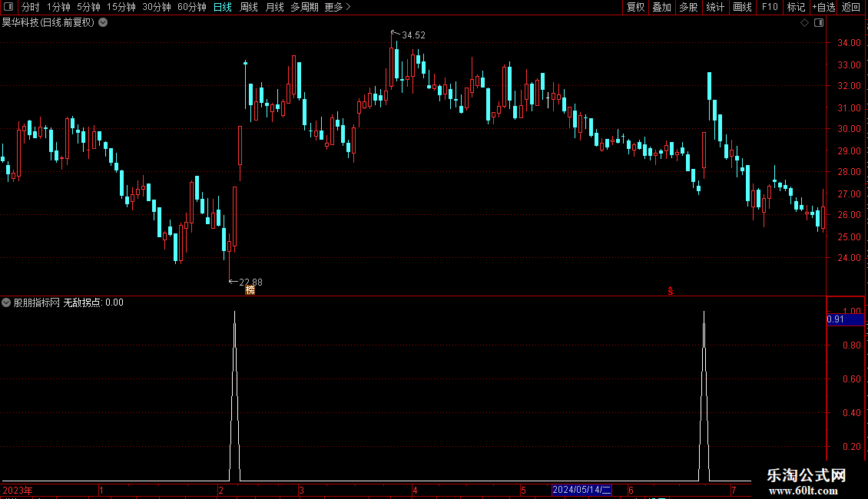Click the 2023年 label on time axis

18,490
